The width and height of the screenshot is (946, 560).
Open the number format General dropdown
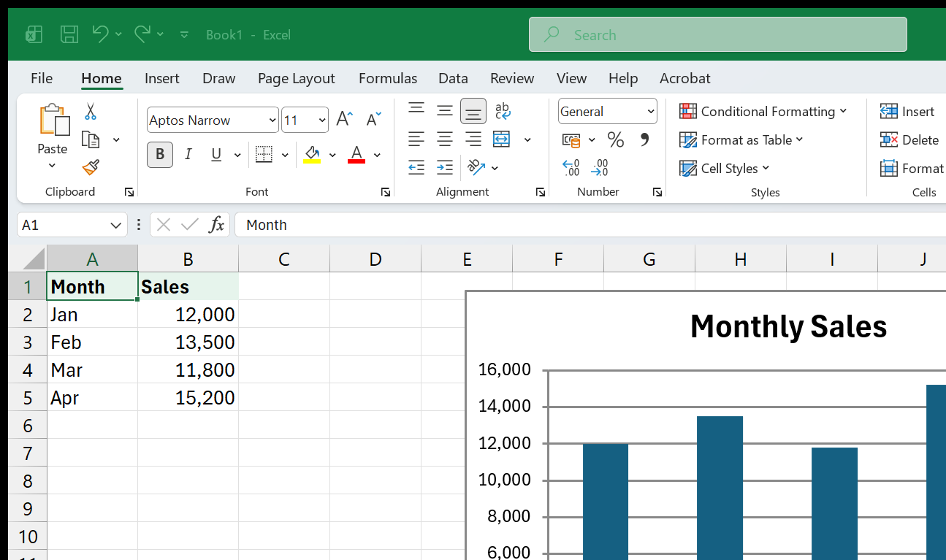coord(607,111)
